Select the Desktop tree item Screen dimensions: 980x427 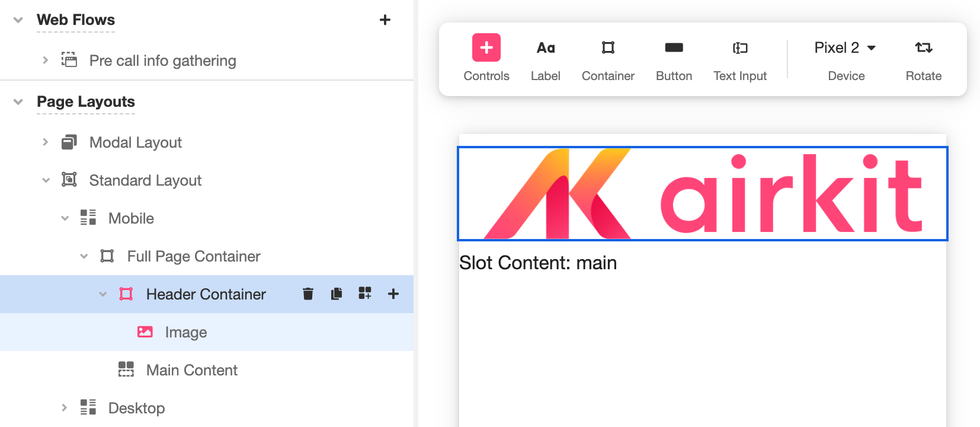136,408
